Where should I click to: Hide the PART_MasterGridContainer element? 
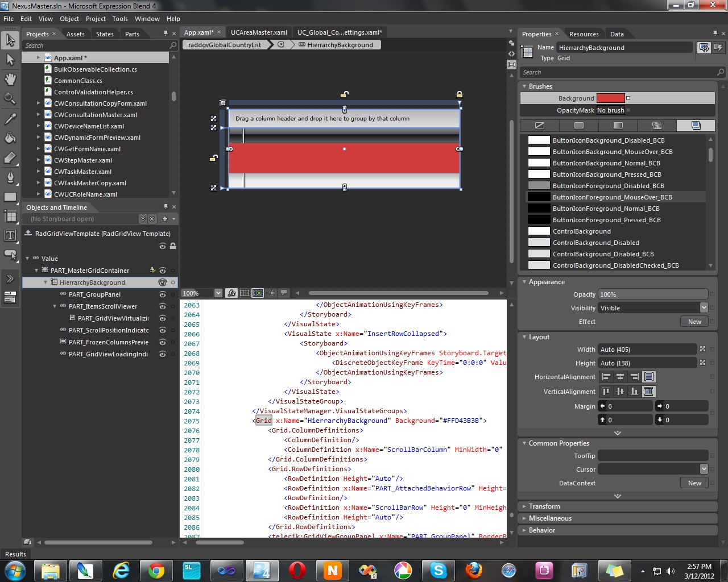point(163,271)
